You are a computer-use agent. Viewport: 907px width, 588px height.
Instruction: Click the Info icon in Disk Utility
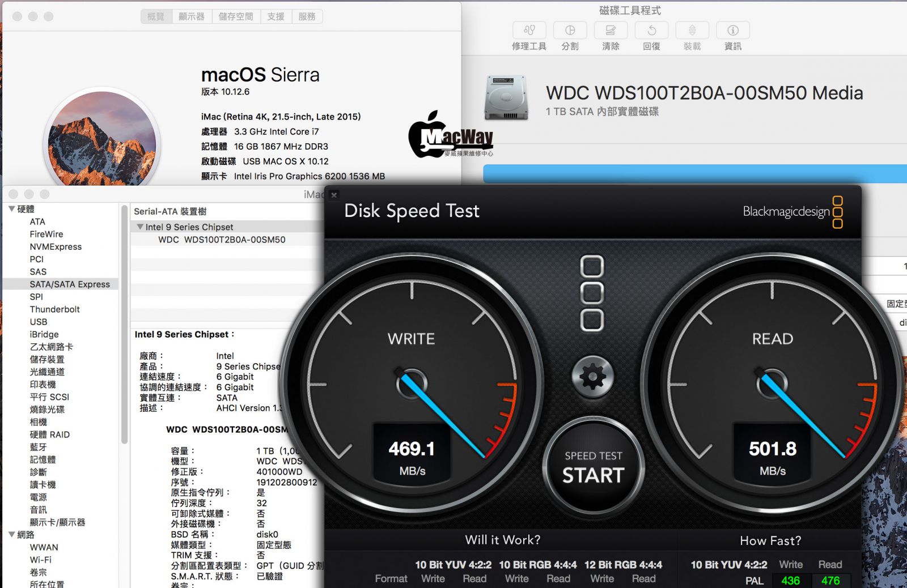point(733,30)
